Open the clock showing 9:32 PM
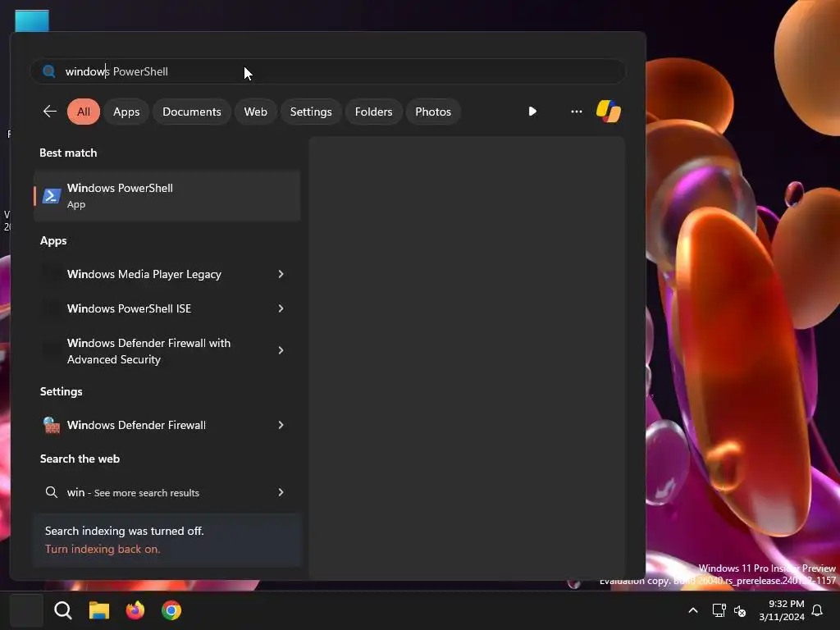 pos(782,610)
